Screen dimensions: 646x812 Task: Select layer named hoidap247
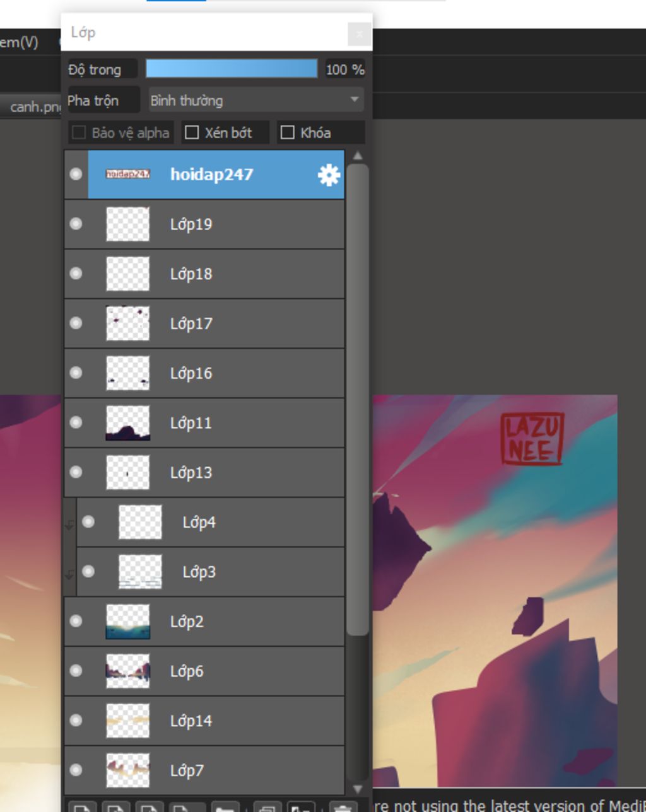211,175
